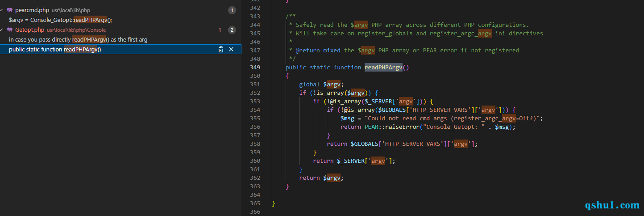Click the 'if (!is_array($argv)) {' line
Viewport: 644px width, 216px height.
coord(339,93)
